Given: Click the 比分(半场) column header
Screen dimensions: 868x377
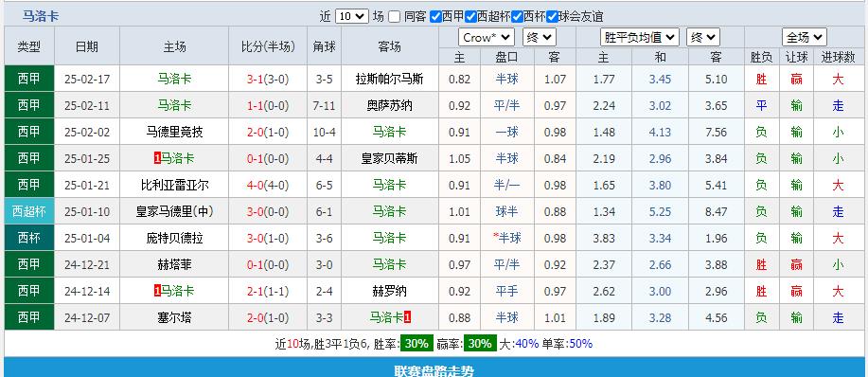Looking at the screenshot, I should (x=268, y=46).
